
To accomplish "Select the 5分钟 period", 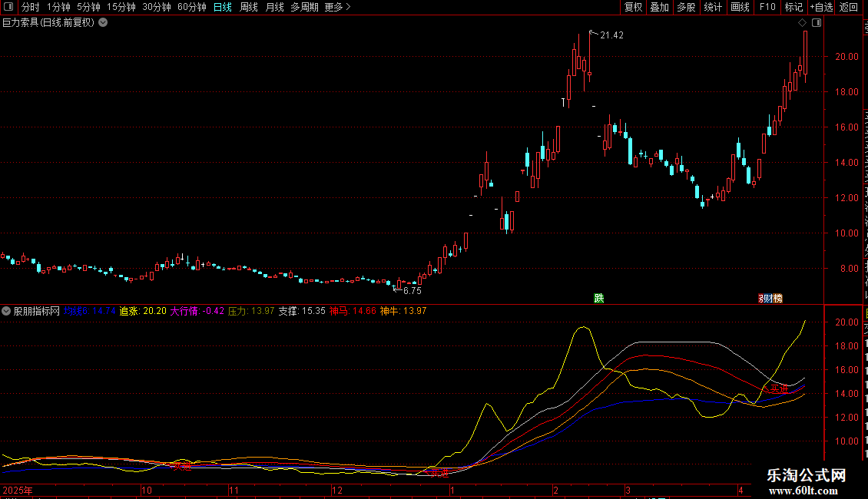I will coord(88,7).
